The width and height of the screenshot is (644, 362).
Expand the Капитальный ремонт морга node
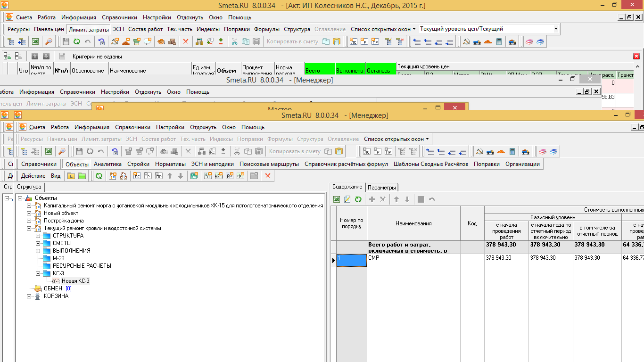coord(29,206)
